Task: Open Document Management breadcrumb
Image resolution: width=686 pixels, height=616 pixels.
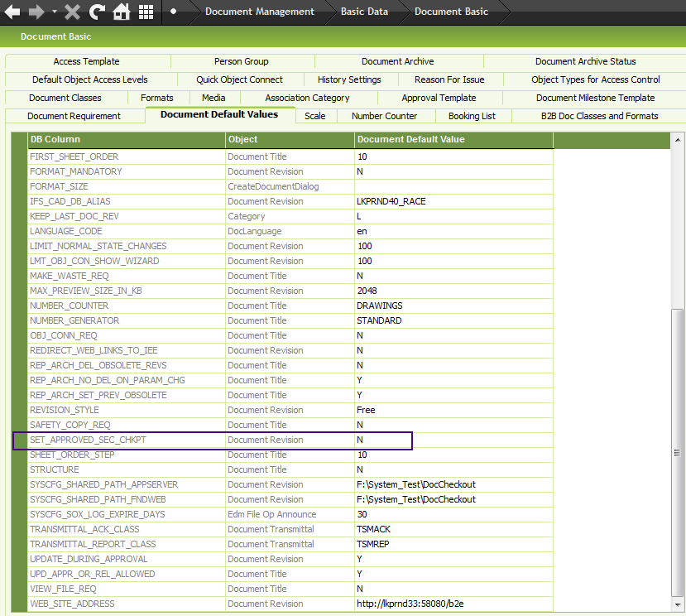Action: coord(260,12)
